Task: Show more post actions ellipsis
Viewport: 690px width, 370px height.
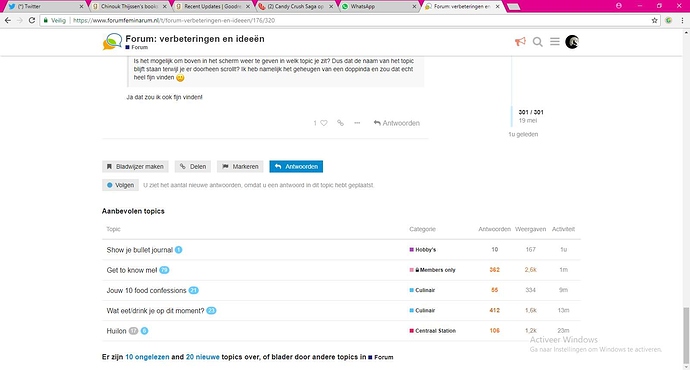Action: click(357, 123)
